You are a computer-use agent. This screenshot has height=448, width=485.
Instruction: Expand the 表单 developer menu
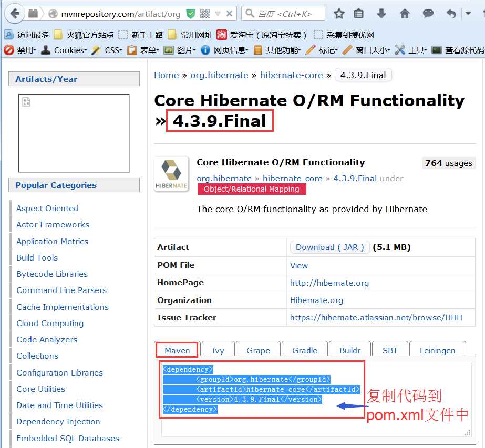(143, 50)
